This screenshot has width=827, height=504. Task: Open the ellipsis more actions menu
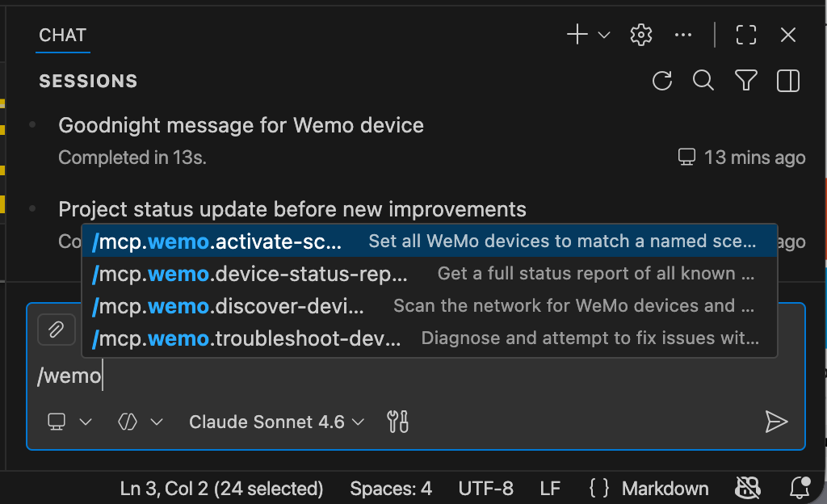point(683,34)
